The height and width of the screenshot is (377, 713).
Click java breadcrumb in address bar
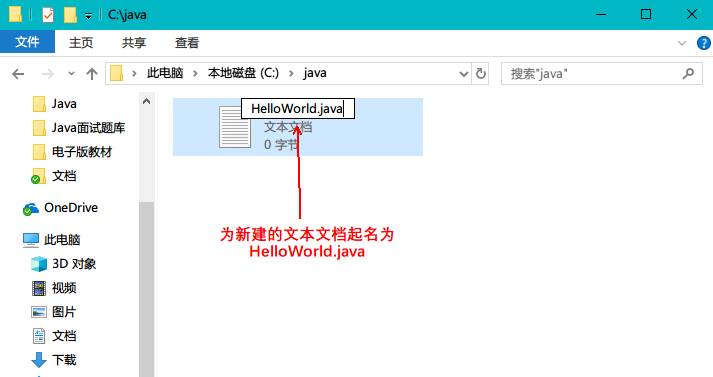click(x=315, y=73)
